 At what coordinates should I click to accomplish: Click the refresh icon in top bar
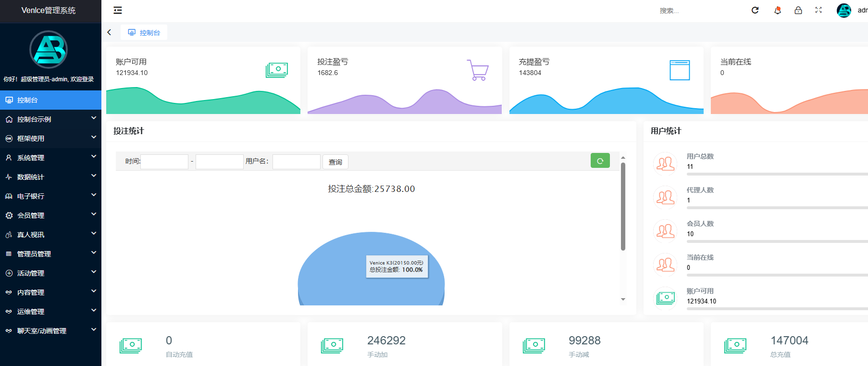755,10
